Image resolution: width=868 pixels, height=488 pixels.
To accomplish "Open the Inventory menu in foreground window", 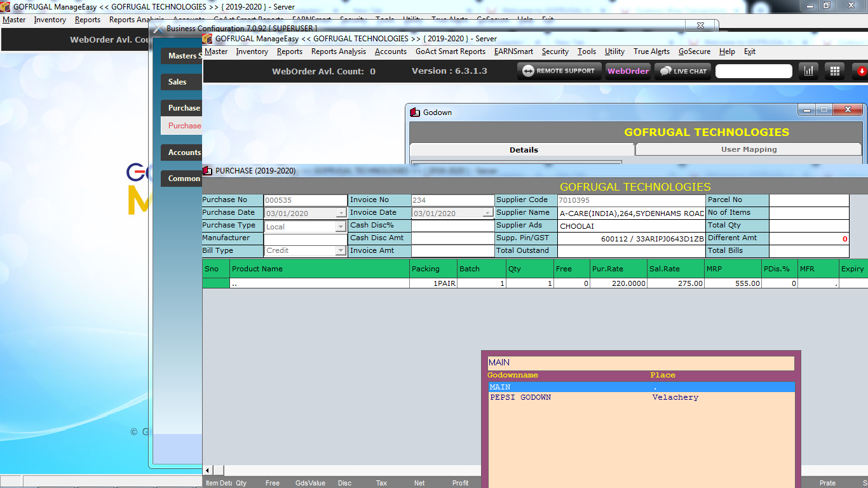I will [x=252, y=51].
